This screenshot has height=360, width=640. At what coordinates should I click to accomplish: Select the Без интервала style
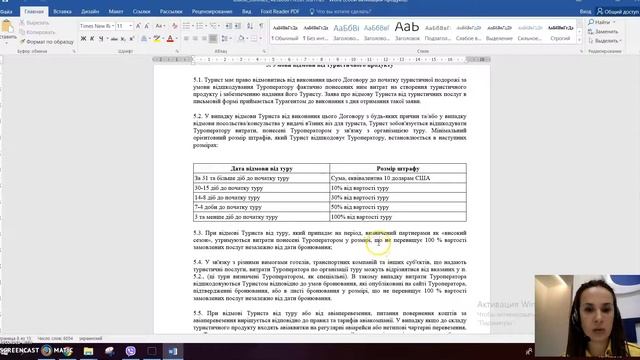(x=316, y=32)
